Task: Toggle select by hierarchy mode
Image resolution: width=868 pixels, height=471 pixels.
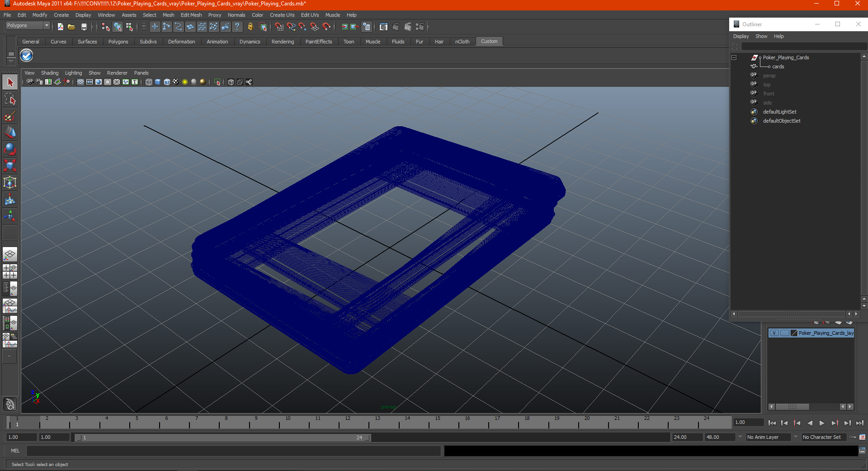Action: coord(105,27)
